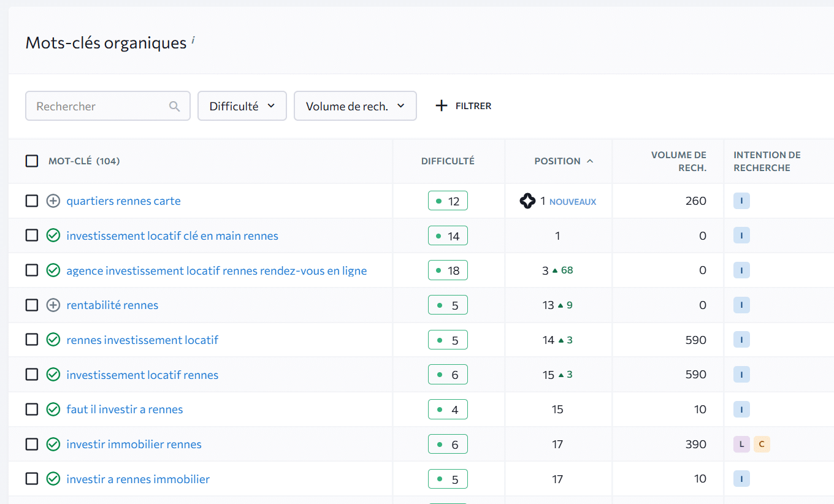Open the Difficulté filter dropdown
834x504 pixels.
pyautogui.click(x=242, y=106)
